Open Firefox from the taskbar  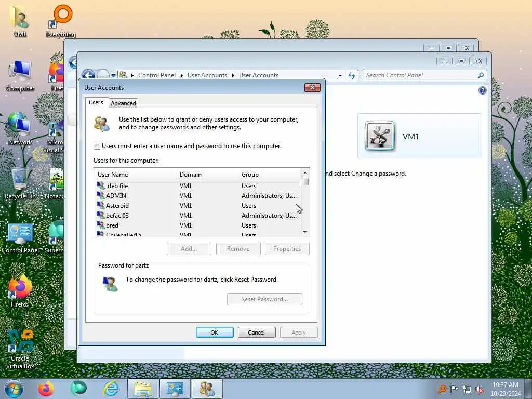[46, 389]
